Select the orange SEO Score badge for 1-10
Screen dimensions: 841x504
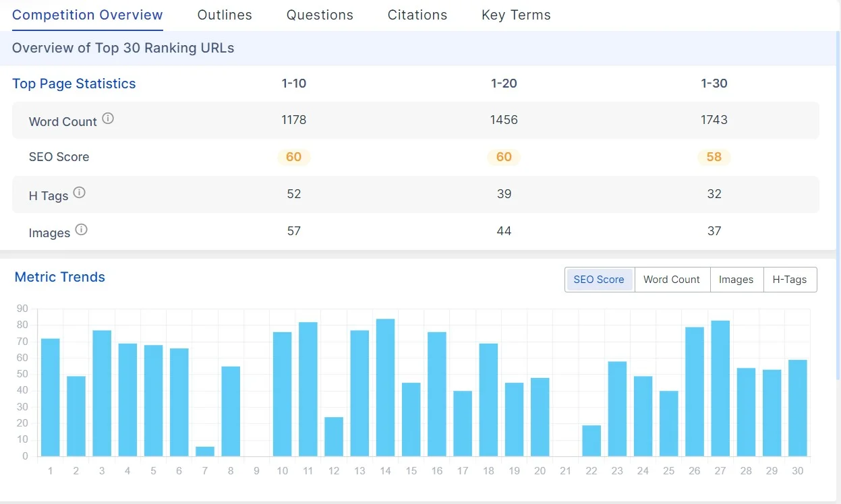[x=293, y=157]
